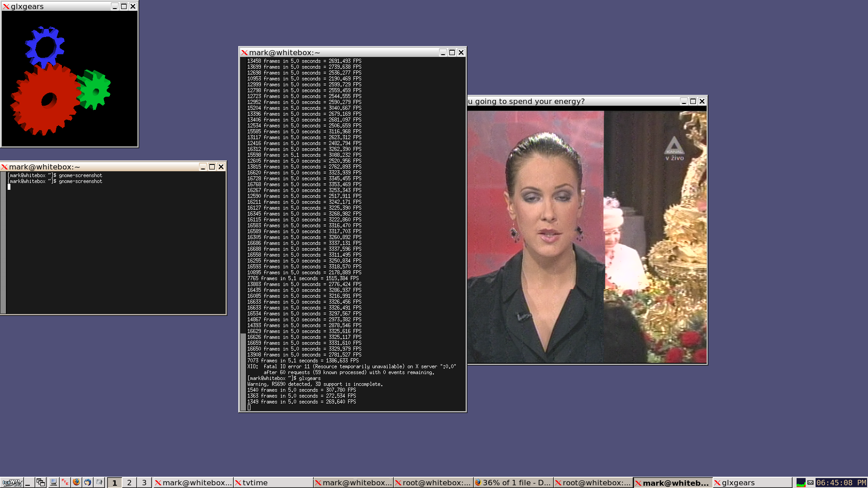Click the taskbar clock
This screenshot has width=868, height=488.
click(841, 483)
